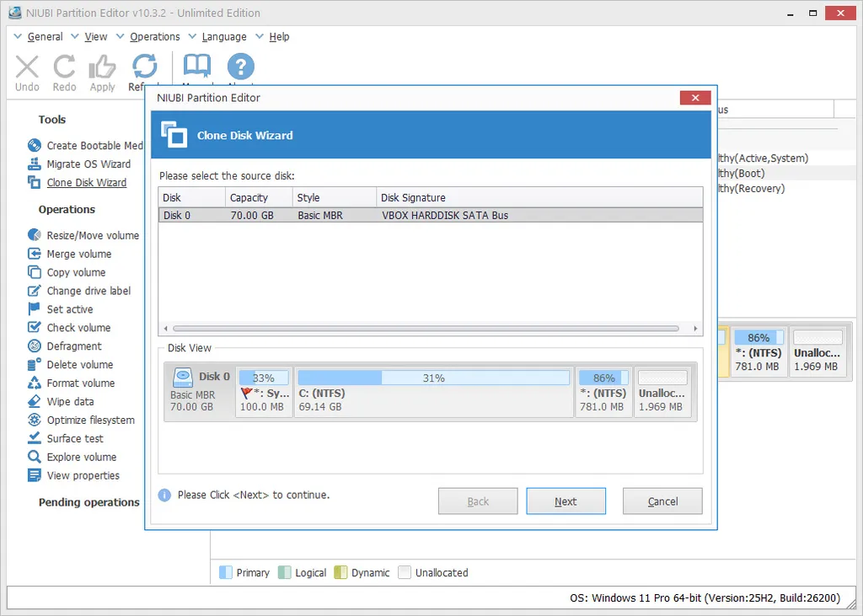Viewport: 863px width, 616px height.
Task: Open the Operations menu
Action: (155, 36)
